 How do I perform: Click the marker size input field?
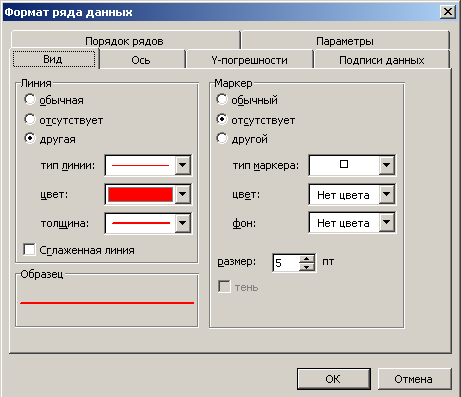tap(286, 263)
